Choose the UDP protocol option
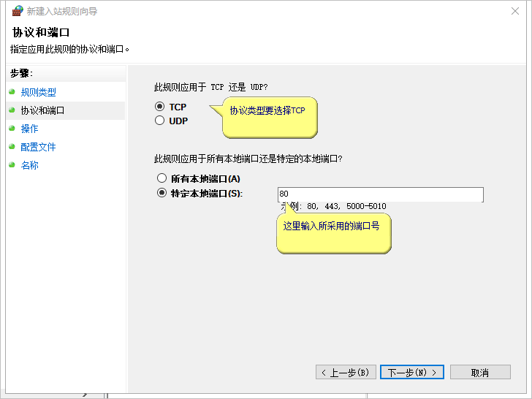 point(160,121)
